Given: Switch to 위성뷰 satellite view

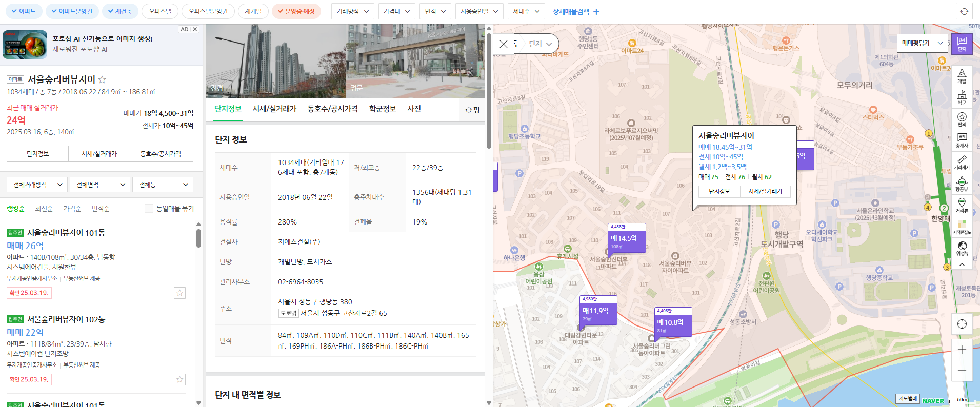Looking at the screenshot, I should [x=962, y=248].
